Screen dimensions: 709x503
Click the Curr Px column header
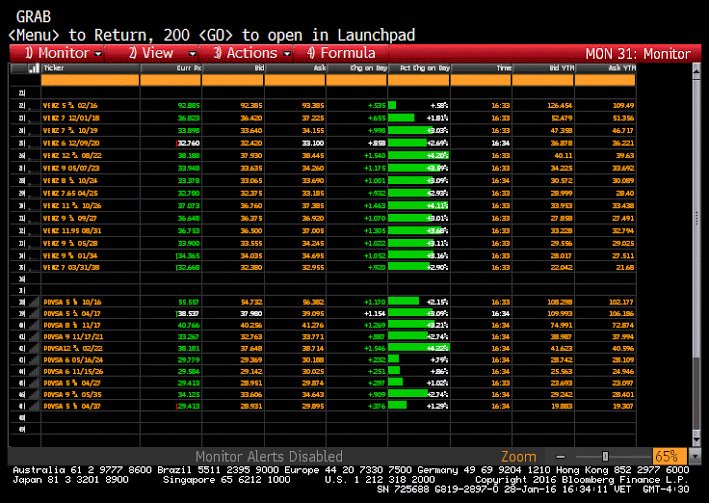(x=171, y=68)
